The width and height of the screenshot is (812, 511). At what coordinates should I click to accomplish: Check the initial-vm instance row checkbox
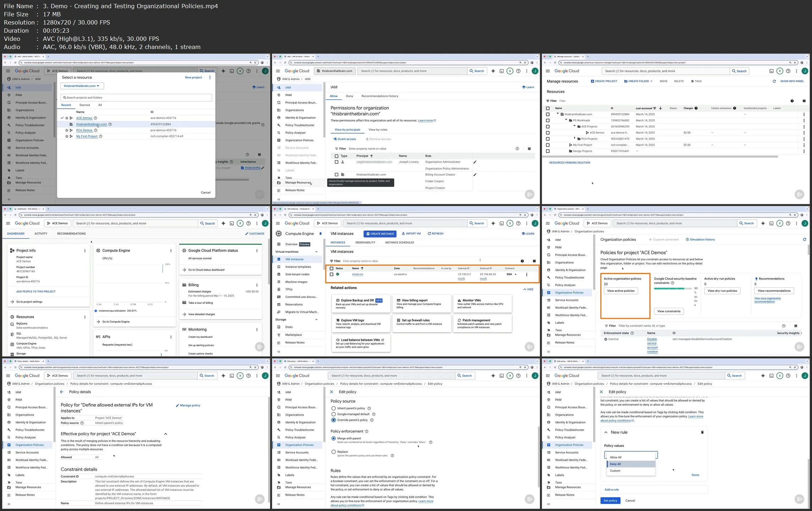(x=332, y=274)
